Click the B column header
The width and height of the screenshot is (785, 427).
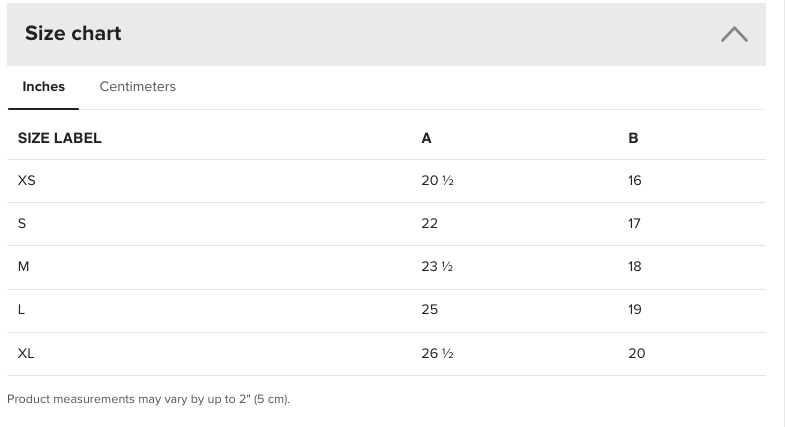tap(633, 138)
